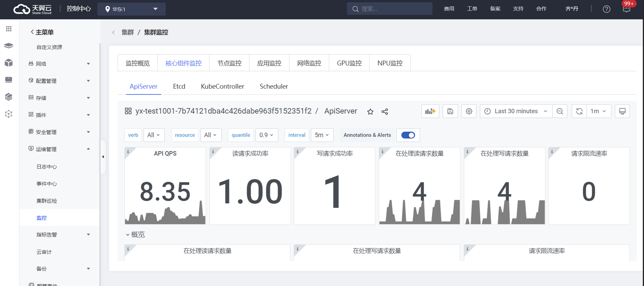Viewport: 644px width, 286px height.
Task: Click the 搜索 search field
Action: [x=389, y=9]
